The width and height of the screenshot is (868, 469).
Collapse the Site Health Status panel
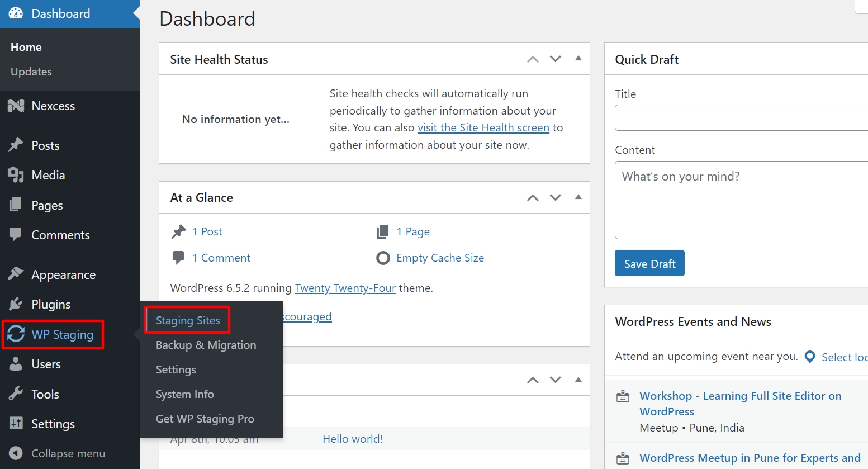pos(578,58)
